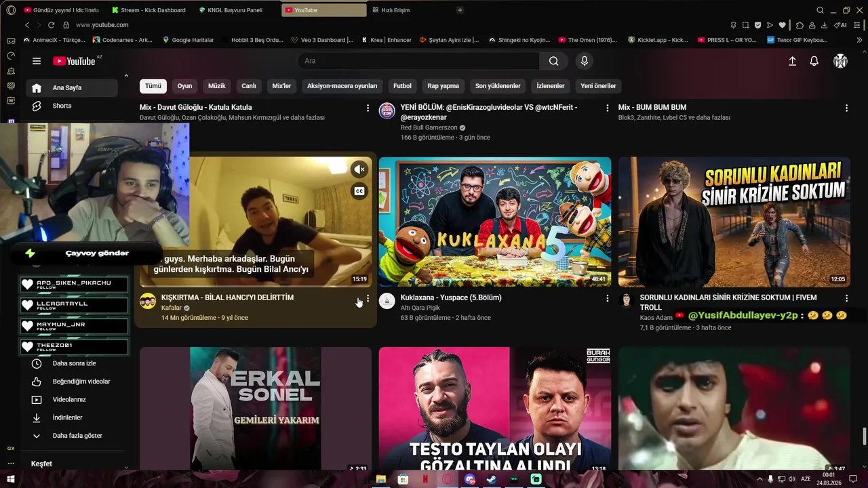Open the Google Haritalar bookmark
The image size is (868, 488).
188,40
